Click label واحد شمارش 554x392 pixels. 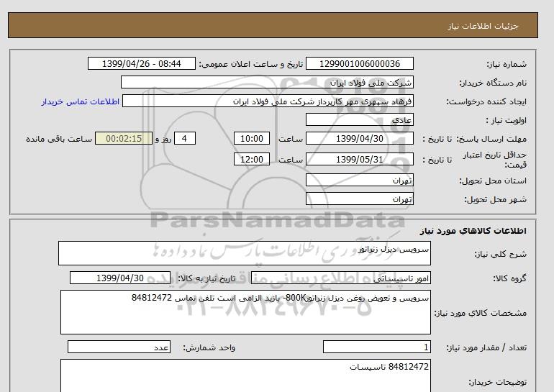209,348
